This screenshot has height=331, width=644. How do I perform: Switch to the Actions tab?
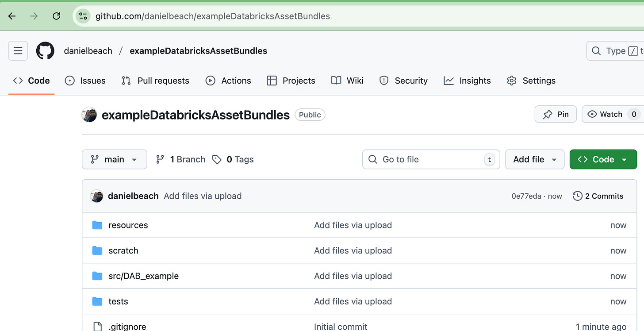click(228, 81)
